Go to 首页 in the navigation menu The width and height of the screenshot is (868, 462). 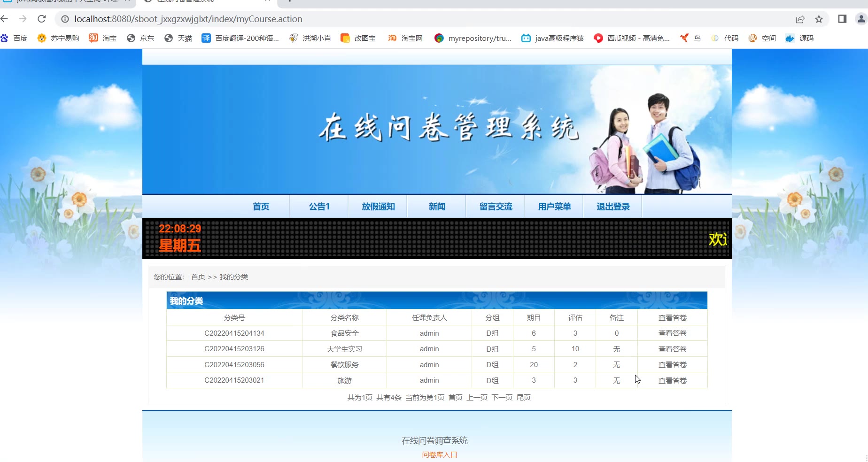[261, 207]
